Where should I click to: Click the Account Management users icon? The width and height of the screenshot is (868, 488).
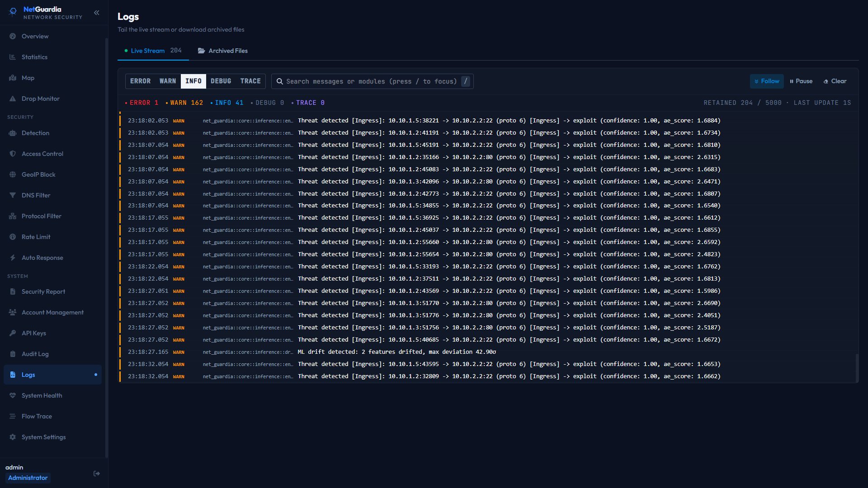pos(13,312)
